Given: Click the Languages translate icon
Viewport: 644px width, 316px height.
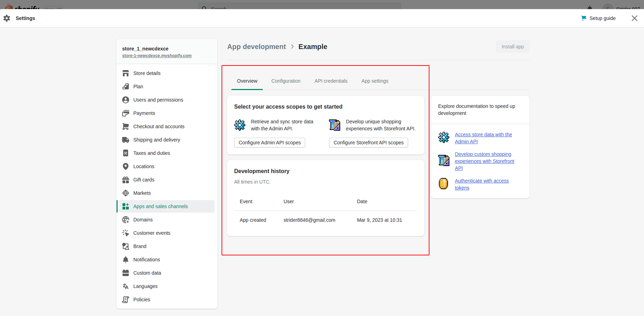Looking at the screenshot, I should (x=126, y=286).
